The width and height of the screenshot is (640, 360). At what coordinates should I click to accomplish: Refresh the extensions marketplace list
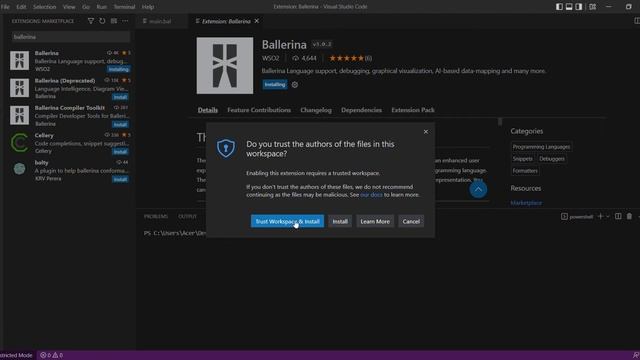pyautogui.click(x=102, y=21)
